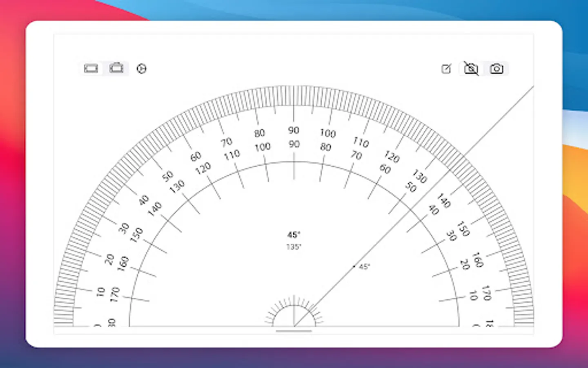Screen dimensions: 588x368
Task: Click the 160 outer label on right side
Action: [477, 260]
